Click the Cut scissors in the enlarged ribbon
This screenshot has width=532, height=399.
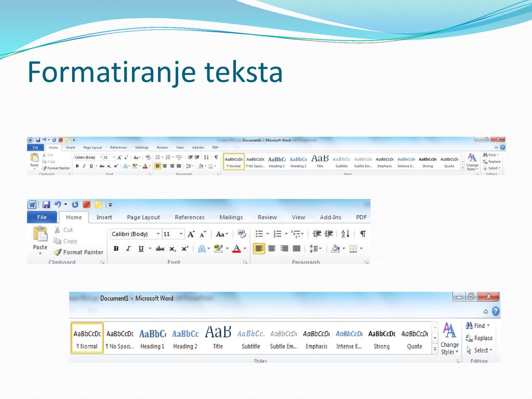tap(57, 230)
